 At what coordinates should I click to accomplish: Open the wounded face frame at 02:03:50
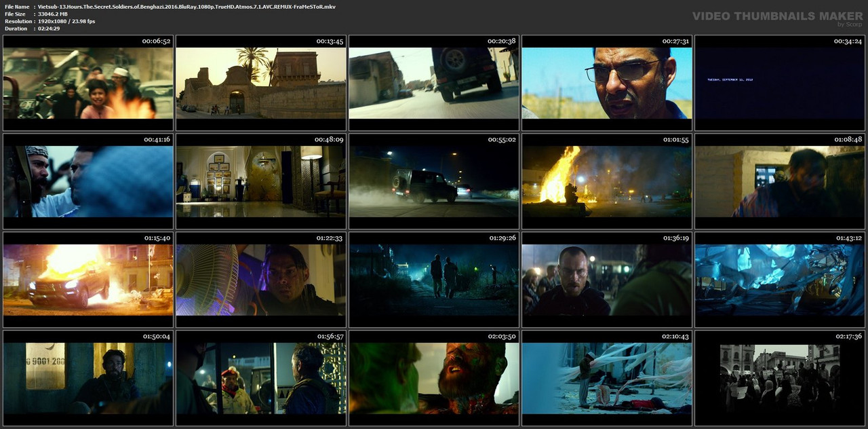pyautogui.click(x=434, y=378)
